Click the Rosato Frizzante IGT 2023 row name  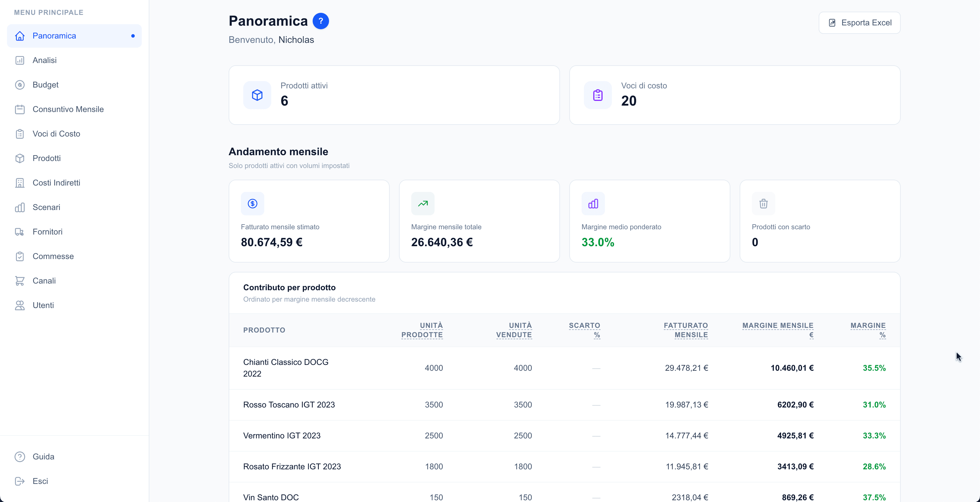click(292, 467)
